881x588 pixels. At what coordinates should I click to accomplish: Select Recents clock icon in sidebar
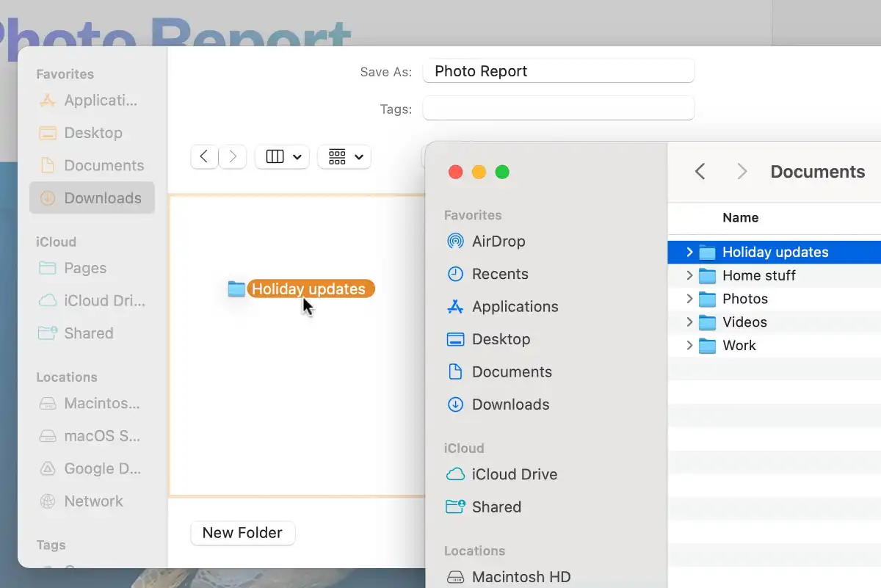455,274
